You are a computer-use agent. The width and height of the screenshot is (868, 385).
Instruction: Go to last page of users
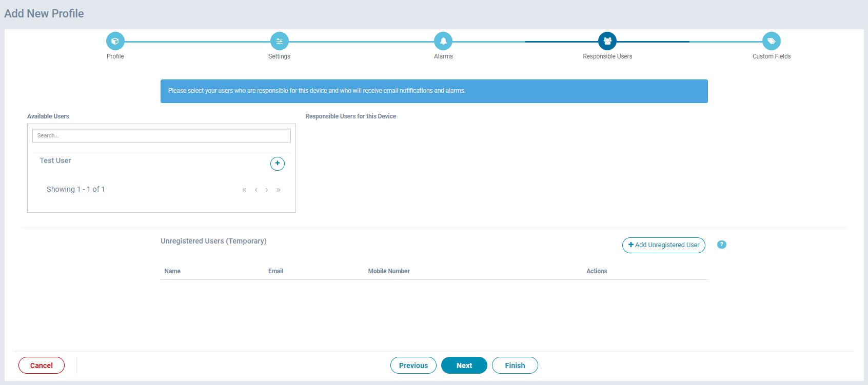[279, 190]
